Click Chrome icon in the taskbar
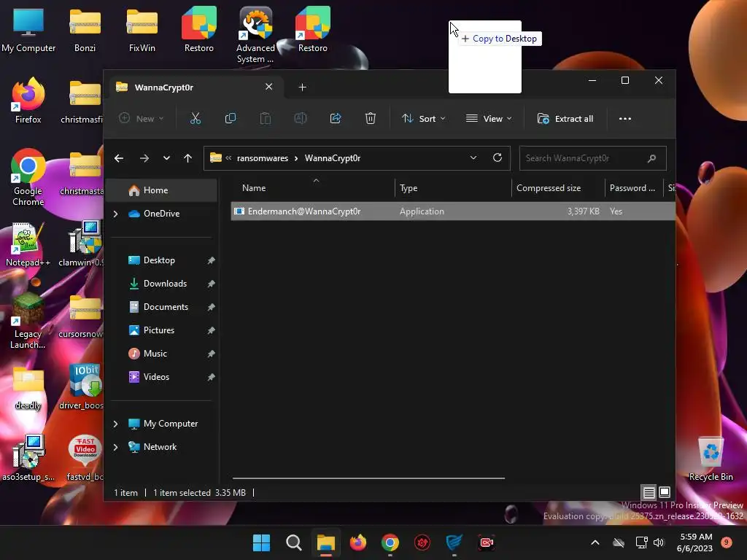 coord(390,542)
